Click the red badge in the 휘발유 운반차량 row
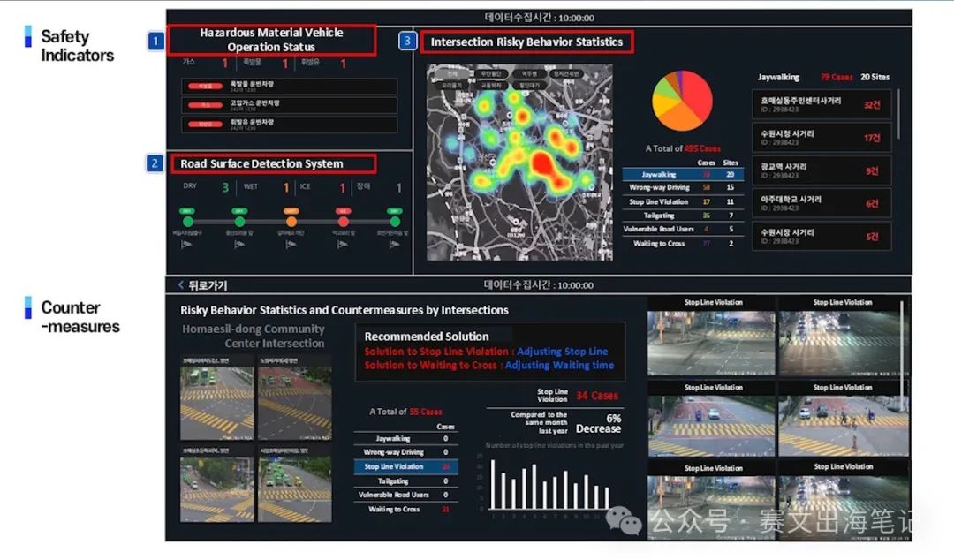Screen dimensions: 954x560 (x=205, y=125)
